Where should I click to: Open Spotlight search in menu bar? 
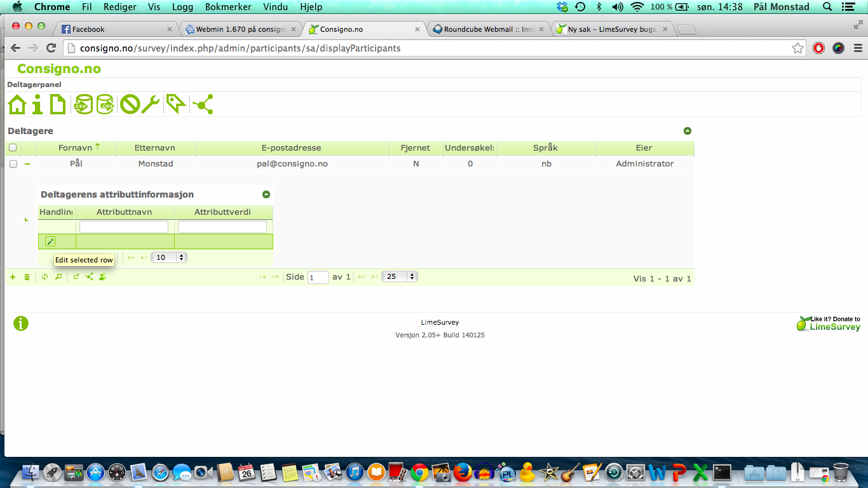pyautogui.click(x=827, y=7)
